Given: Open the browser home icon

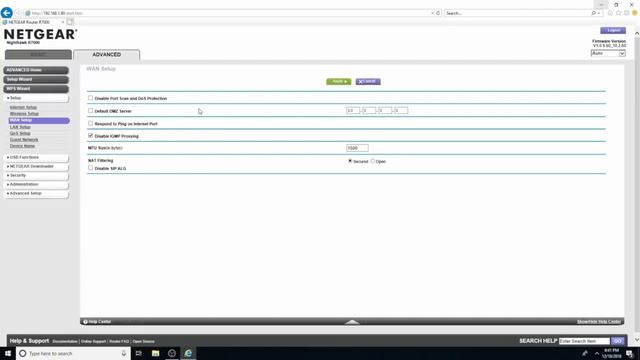Looking at the screenshot, I should [x=610, y=13].
